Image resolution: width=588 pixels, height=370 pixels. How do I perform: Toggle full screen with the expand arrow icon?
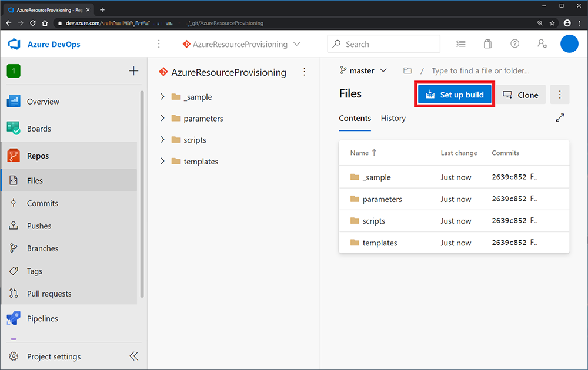(560, 117)
